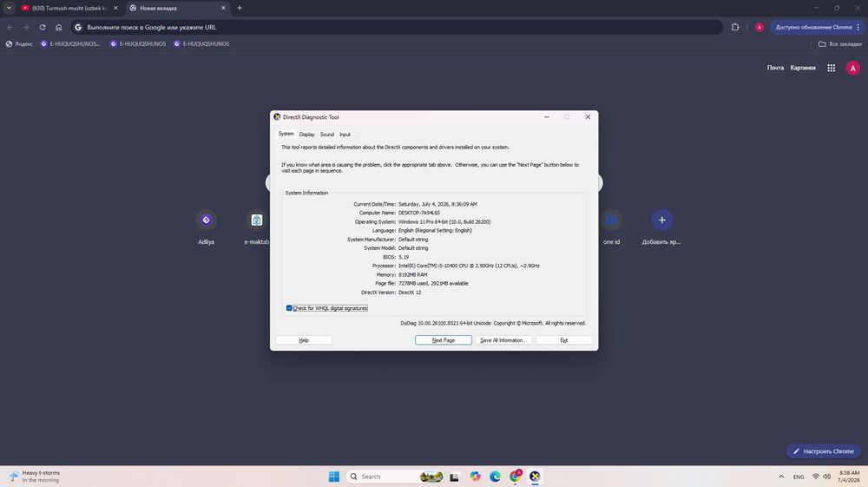Click the DxDiag icon in taskbar
The image size is (868, 487).
pos(535,477)
